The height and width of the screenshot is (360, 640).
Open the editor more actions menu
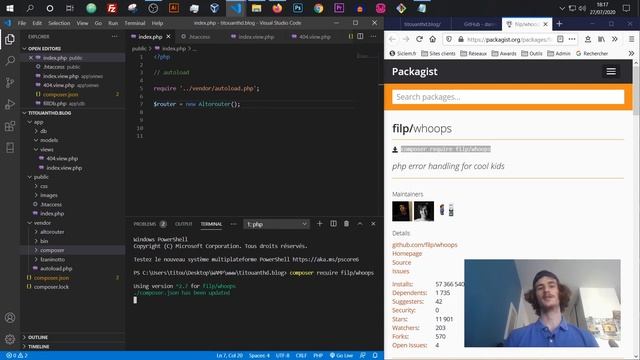point(373,36)
